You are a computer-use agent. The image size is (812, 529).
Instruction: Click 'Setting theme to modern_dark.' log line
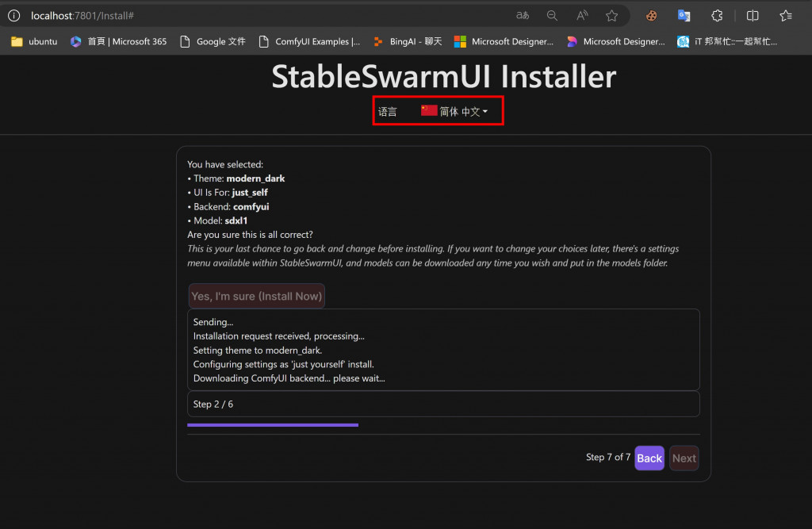point(258,351)
